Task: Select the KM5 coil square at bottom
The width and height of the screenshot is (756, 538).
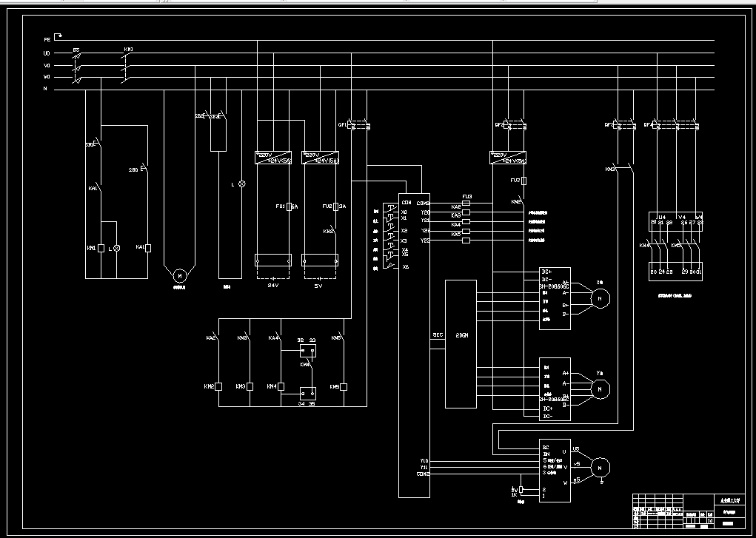Action: (x=344, y=386)
